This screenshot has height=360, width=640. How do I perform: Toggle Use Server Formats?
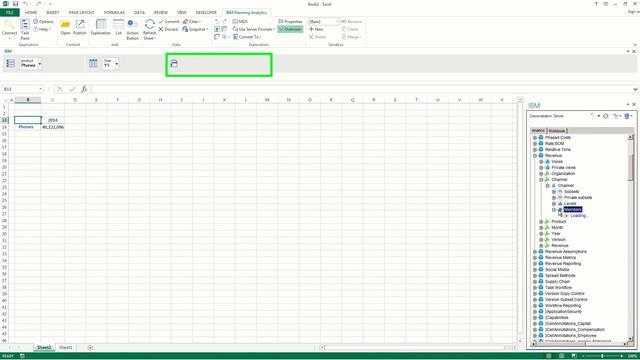click(253, 29)
